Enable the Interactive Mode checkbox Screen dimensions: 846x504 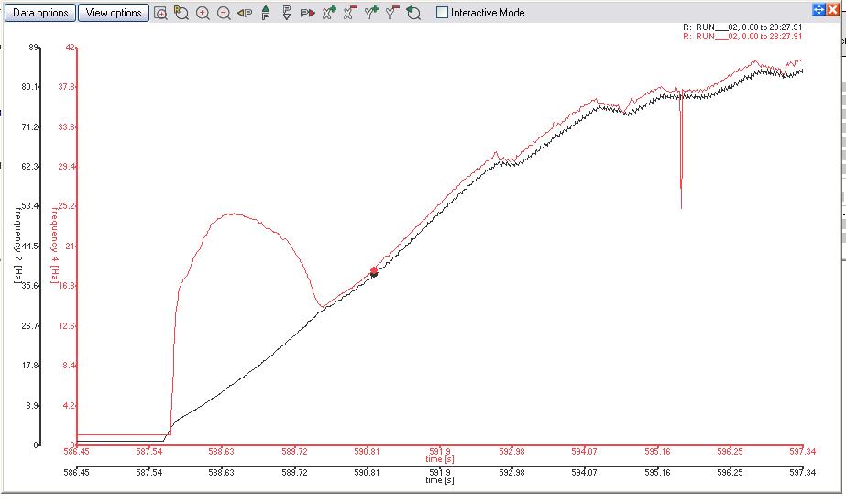tap(443, 13)
